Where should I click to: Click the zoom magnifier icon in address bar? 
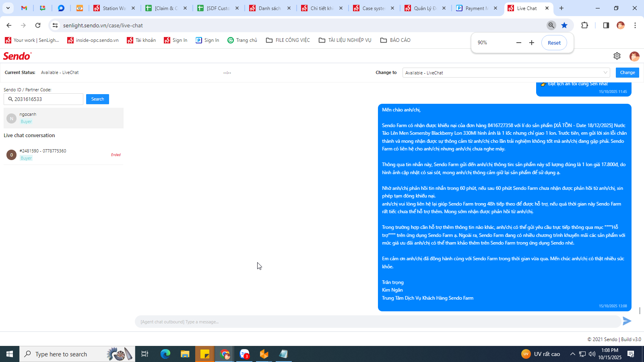[551, 25]
